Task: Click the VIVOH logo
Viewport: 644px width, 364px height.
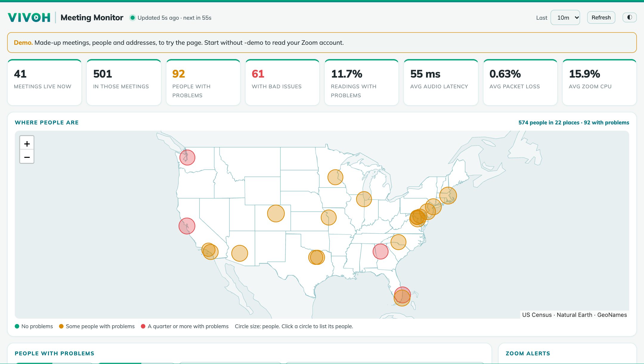Action: (x=29, y=18)
